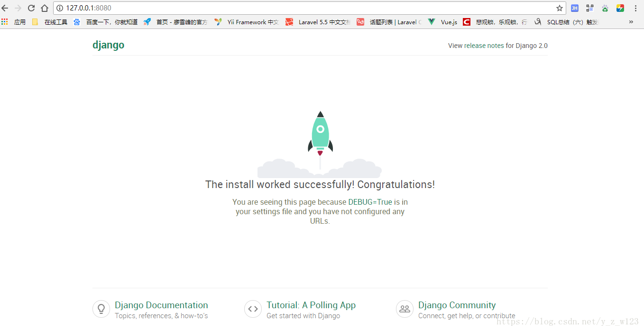
Task: Click the DEBUG=True text
Action: (370, 202)
